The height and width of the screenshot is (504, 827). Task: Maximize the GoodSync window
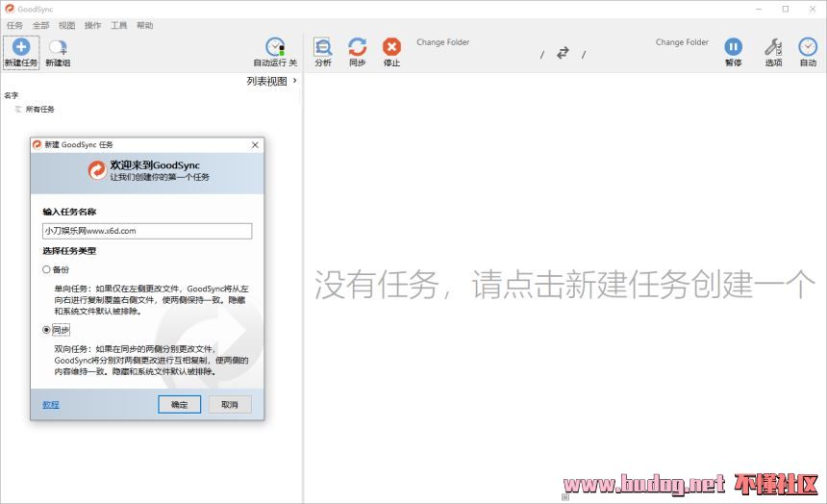click(786, 9)
